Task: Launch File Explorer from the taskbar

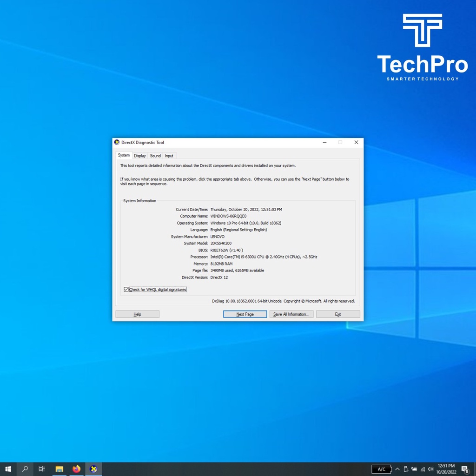Action: 59,469
